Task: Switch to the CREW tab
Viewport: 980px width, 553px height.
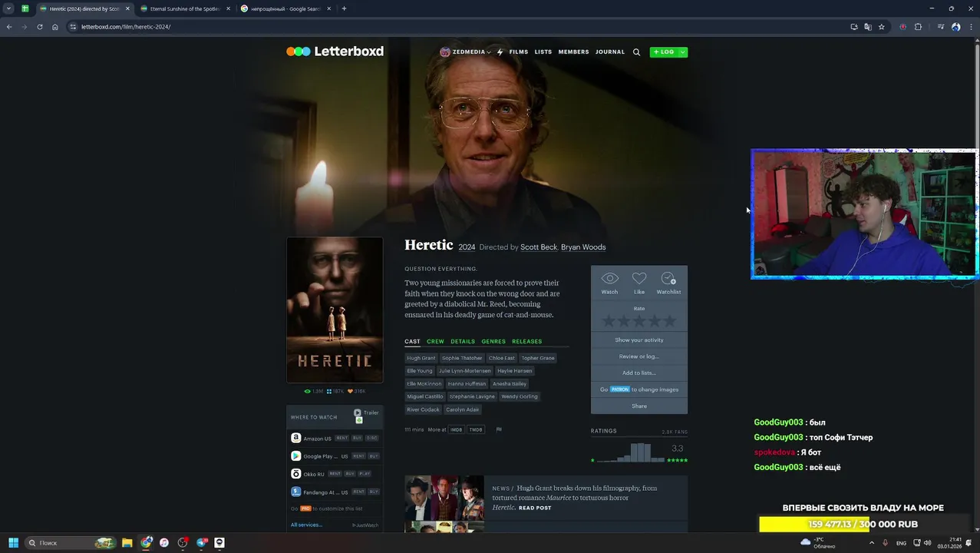Action: click(435, 341)
